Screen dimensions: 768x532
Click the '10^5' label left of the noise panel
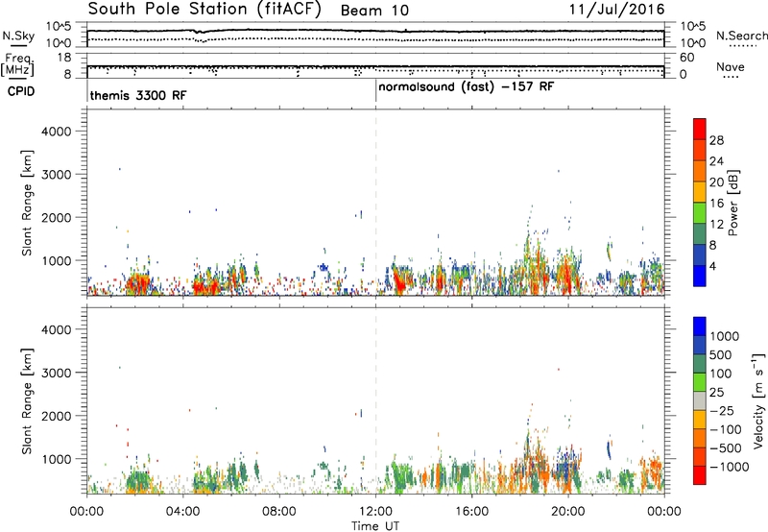click(x=59, y=27)
